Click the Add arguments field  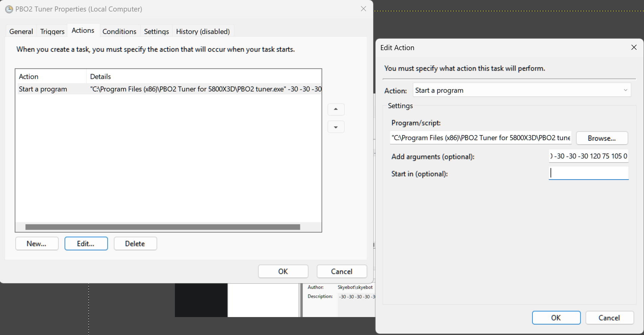click(x=588, y=156)
